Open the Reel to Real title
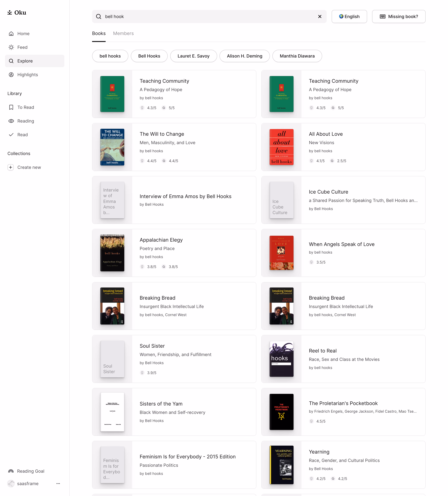The width and height of the screenshot is (448, 496). click(322, 351)
